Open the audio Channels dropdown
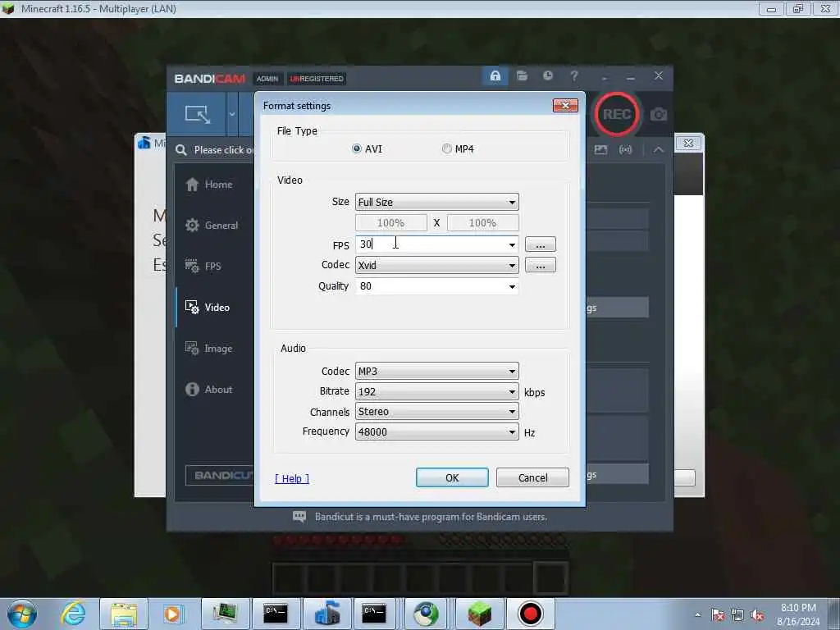Image resolution: width=840 pixels, height=630 pixels. pos(436,412)
